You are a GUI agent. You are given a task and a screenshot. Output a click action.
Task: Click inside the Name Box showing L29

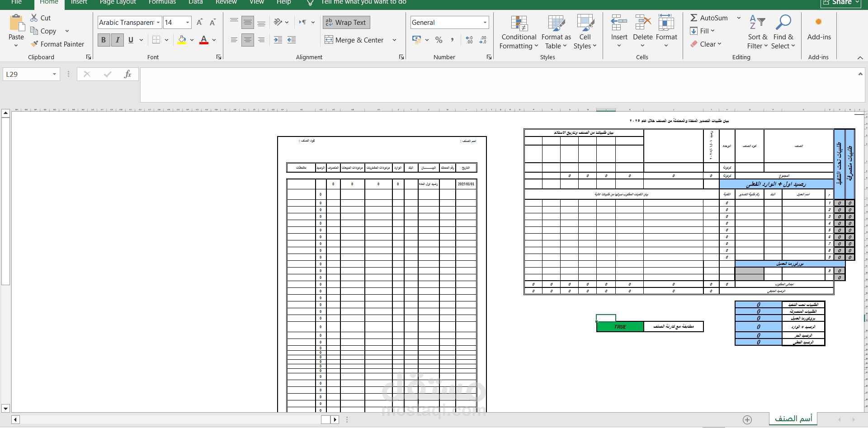27,74
